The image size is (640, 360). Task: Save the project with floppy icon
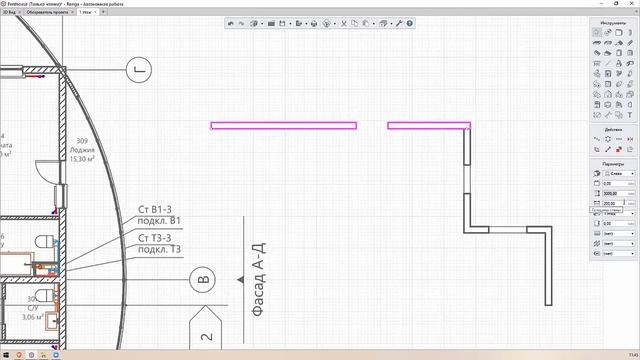282,24
